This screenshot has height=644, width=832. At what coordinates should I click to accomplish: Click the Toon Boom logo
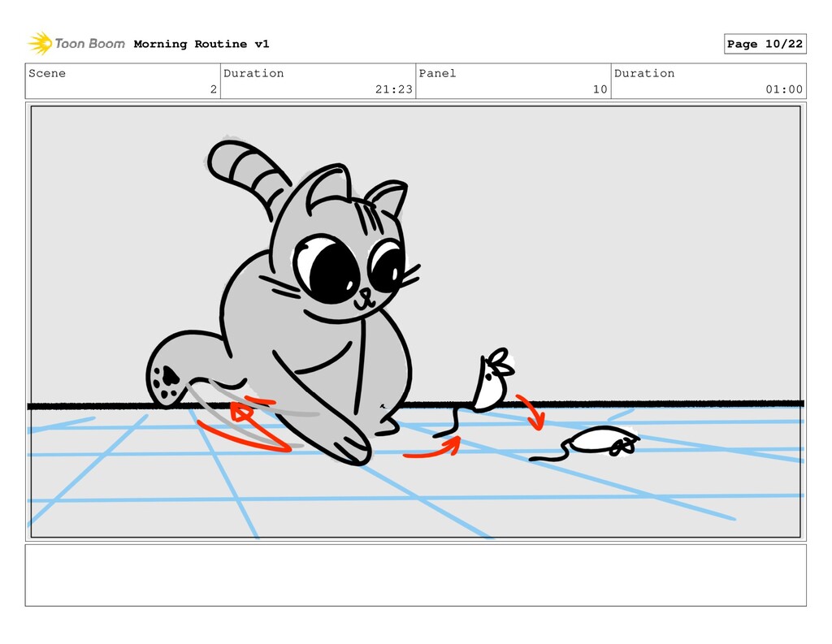[76, 44]
